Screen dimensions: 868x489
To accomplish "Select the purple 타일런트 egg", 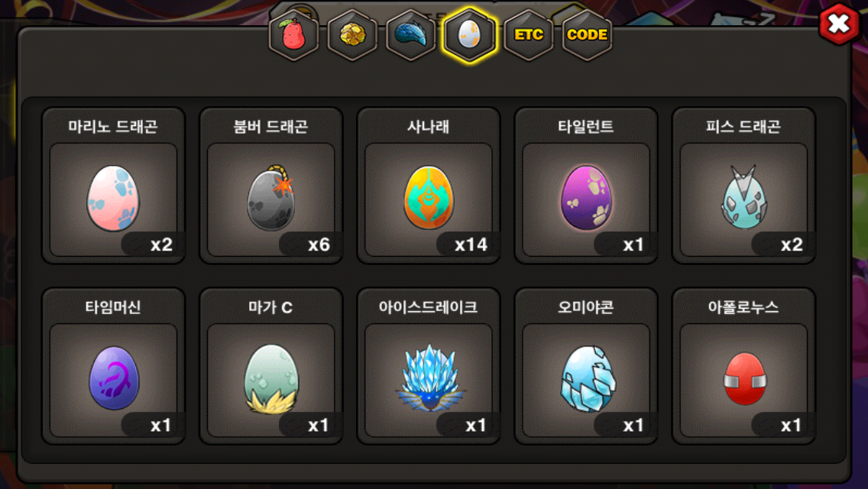I will (586, 198).
